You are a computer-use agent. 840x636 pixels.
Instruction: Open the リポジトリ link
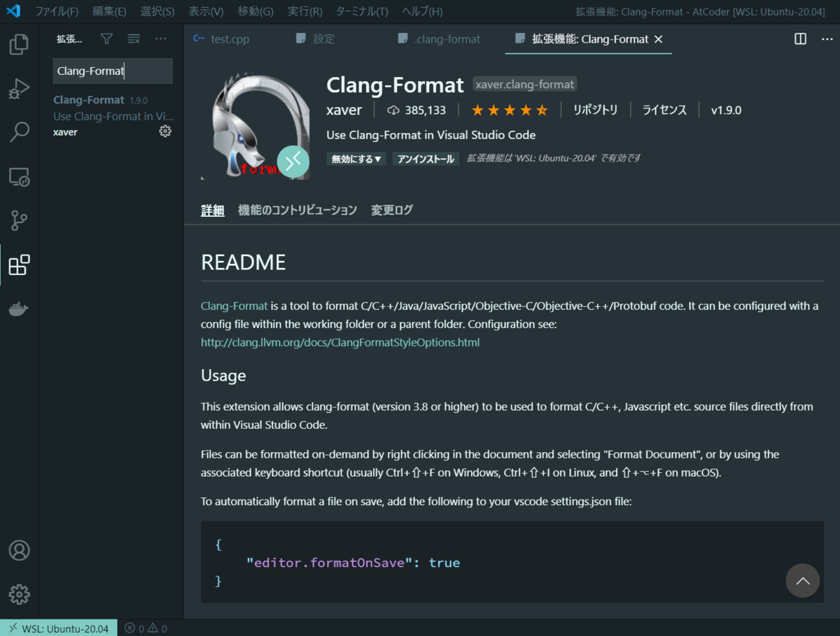(x=596, y=110)
